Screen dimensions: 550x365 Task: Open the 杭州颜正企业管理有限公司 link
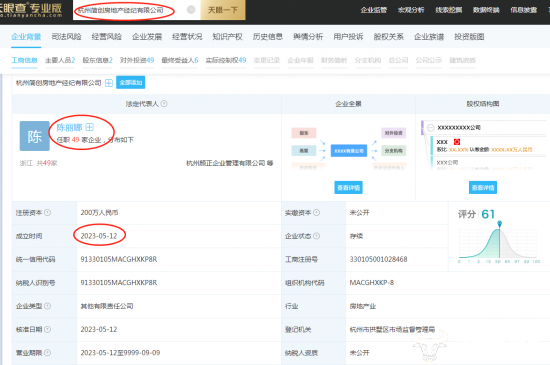tap(226, 163)
